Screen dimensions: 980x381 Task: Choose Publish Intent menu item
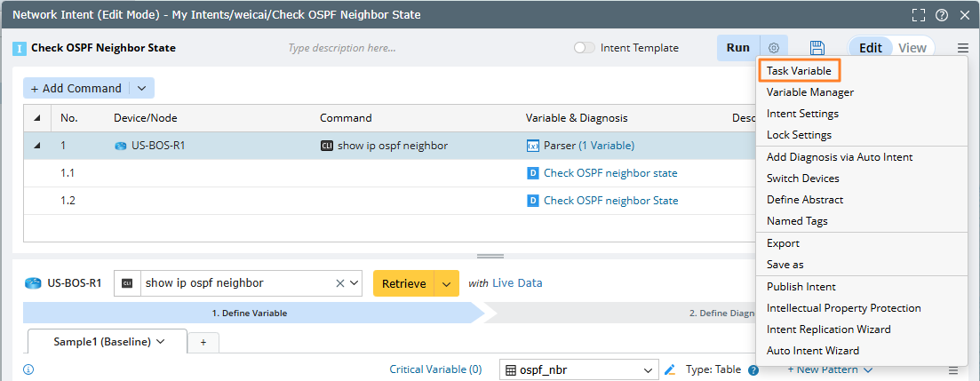801,286
